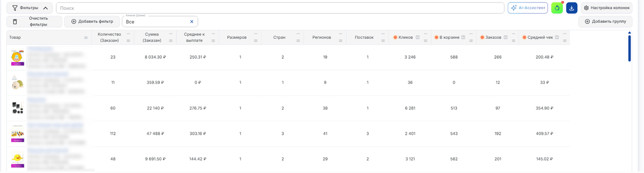
Task: Click Добавить фильтр button
Action: pyautogui.click(x=92, y=21)
